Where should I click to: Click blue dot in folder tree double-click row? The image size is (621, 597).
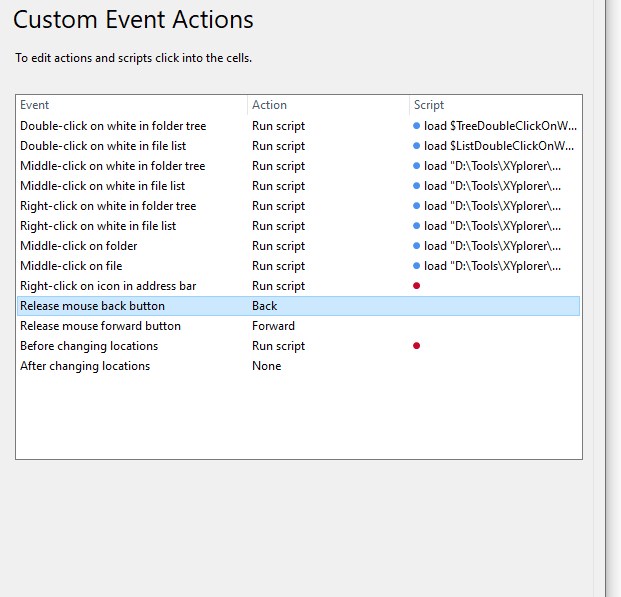click(x=416, y=126)
